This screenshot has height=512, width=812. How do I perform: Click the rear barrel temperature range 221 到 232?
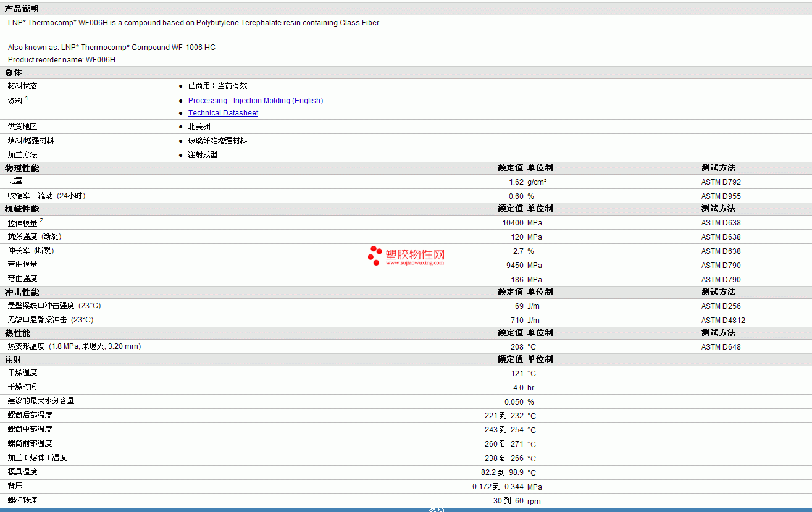click(x=504, y=416)
